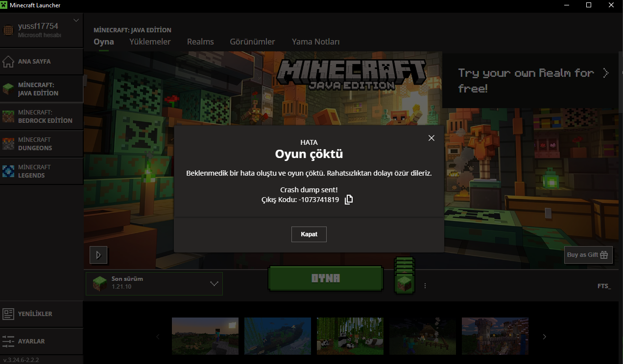Screen dimensions: 623x364
Task: Click the Try your own Realm banner arrow
Action: (606, 73)
